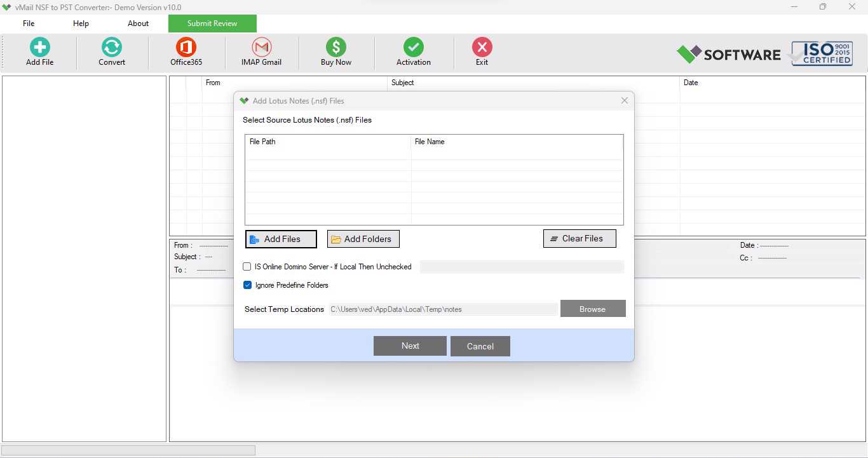
Task: Start conversion with the Convert icon
Action: coord(112,47)
